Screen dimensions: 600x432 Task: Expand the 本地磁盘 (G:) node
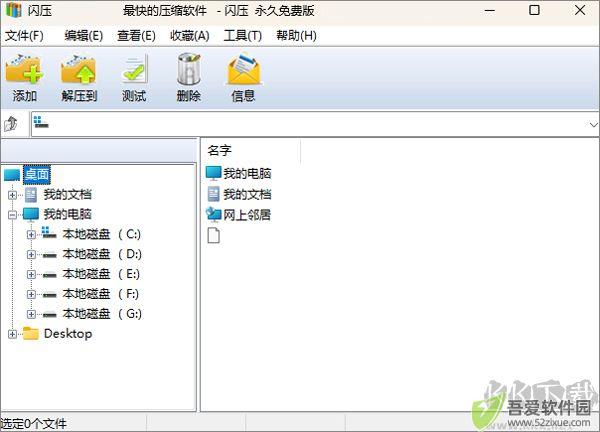tap(31, 314)
